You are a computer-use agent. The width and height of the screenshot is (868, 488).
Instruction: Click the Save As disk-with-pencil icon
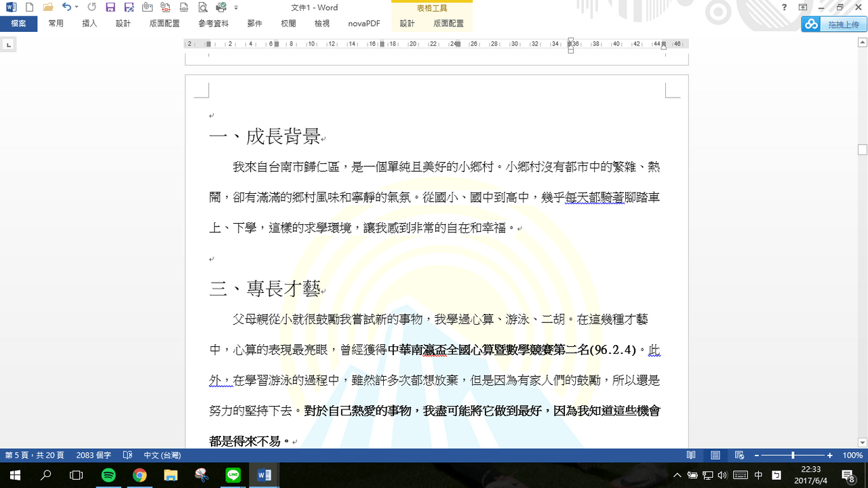pyautogui.click(x=129, y=7)
